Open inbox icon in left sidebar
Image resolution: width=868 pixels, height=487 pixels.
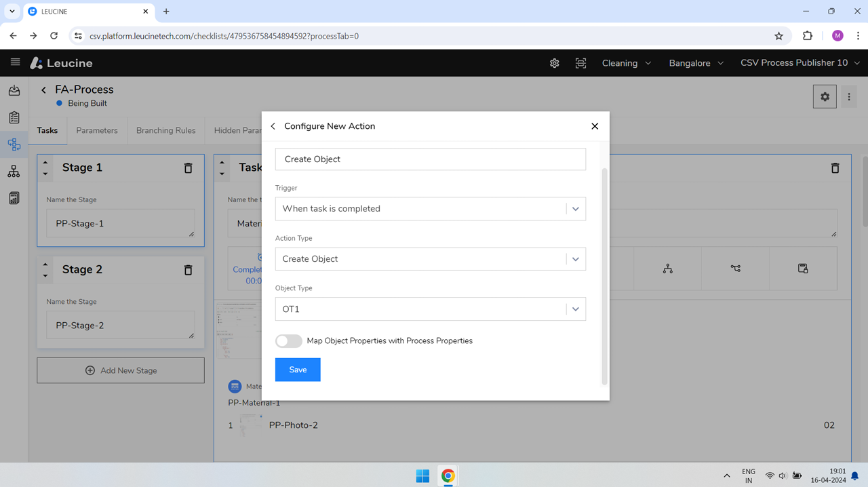pyautogui.click(x=14, y=90)
